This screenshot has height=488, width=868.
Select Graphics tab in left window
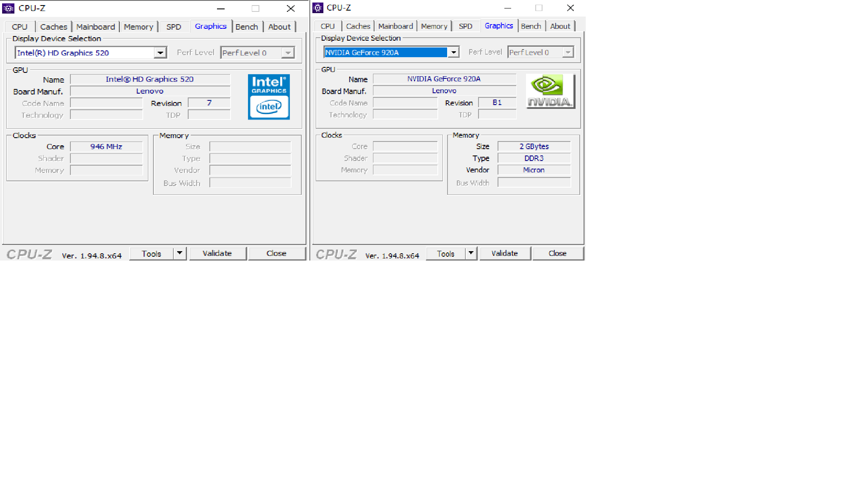[211, 26]
